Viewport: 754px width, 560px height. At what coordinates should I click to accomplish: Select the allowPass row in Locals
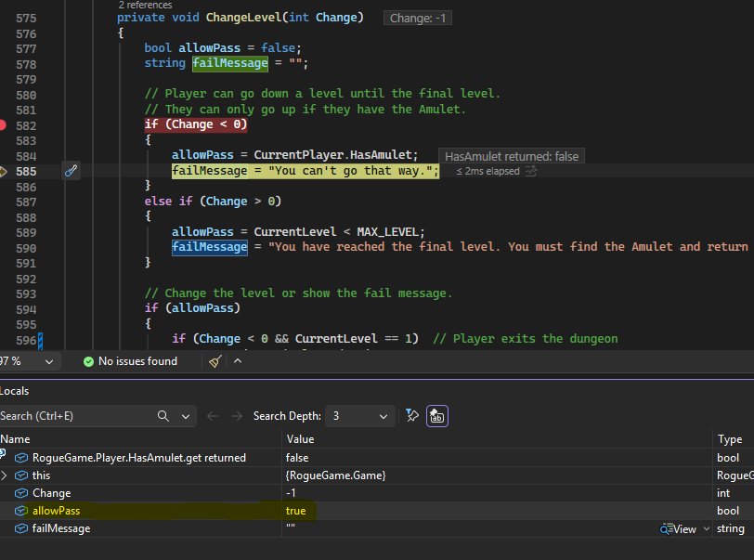tap(377, 511)
